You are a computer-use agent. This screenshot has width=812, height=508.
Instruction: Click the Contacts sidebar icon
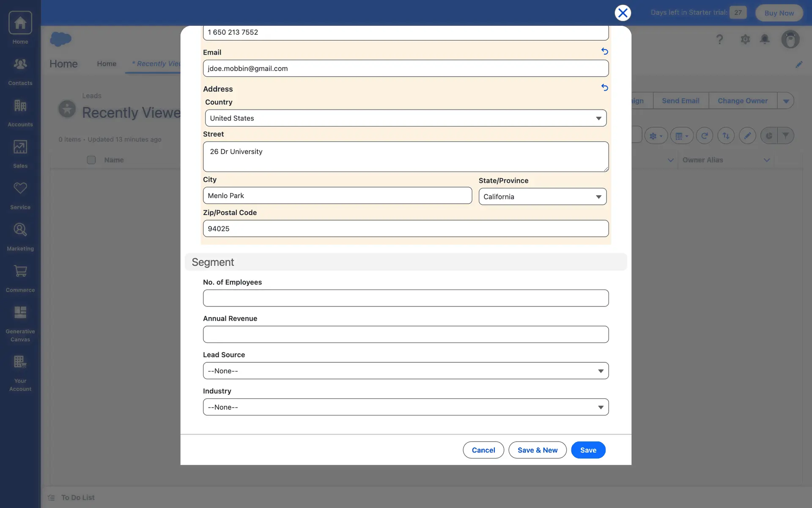tap(20, 64)
